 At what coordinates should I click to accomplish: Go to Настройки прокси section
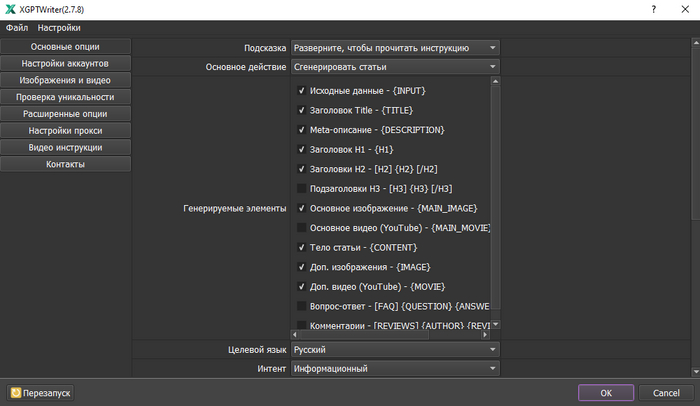65,131
